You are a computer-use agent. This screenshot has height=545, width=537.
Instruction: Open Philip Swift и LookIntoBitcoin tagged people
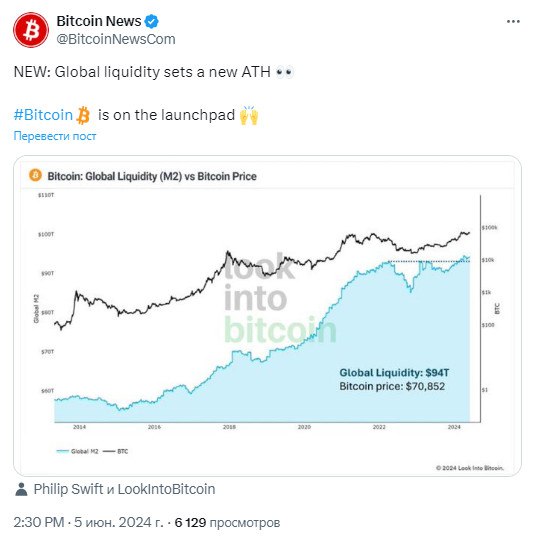click(x=124, y=489)
